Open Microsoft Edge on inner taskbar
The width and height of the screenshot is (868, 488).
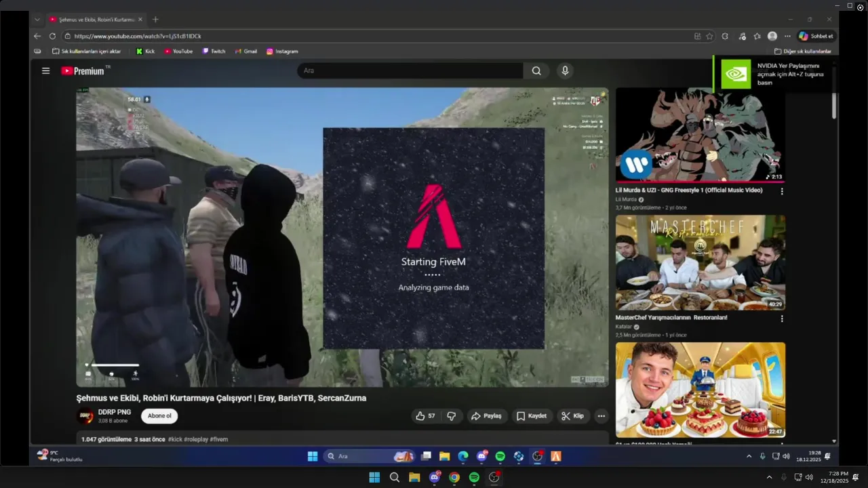coord(462,456)
